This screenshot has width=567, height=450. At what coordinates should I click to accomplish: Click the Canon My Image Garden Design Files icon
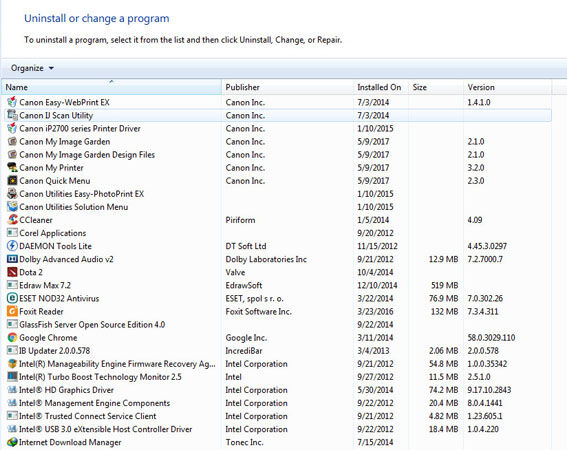(12, 154)
